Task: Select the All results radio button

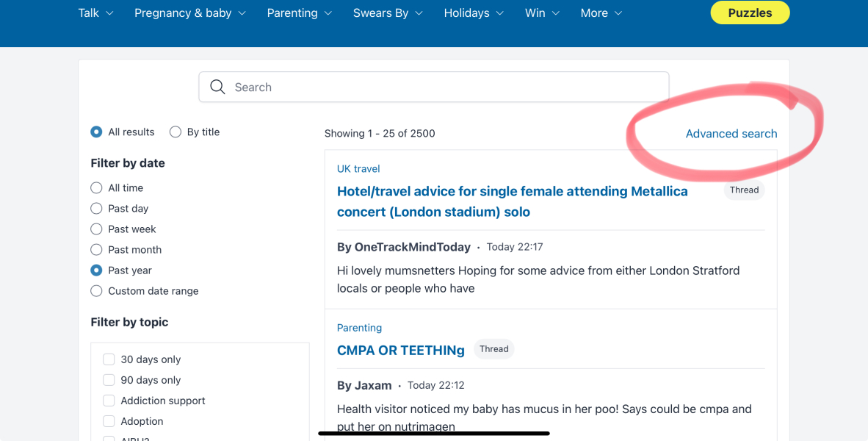Action: pyautogui.click(x=96, y=132)
